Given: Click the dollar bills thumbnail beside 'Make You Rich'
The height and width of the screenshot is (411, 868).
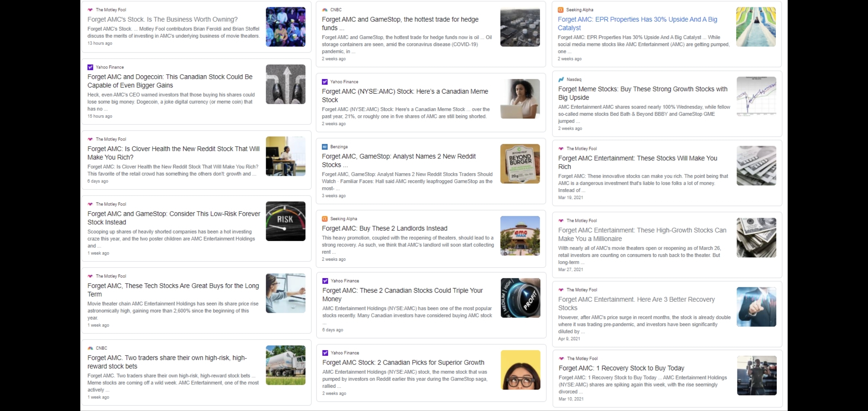Looking at the screenshot, I should click(756, 166).
